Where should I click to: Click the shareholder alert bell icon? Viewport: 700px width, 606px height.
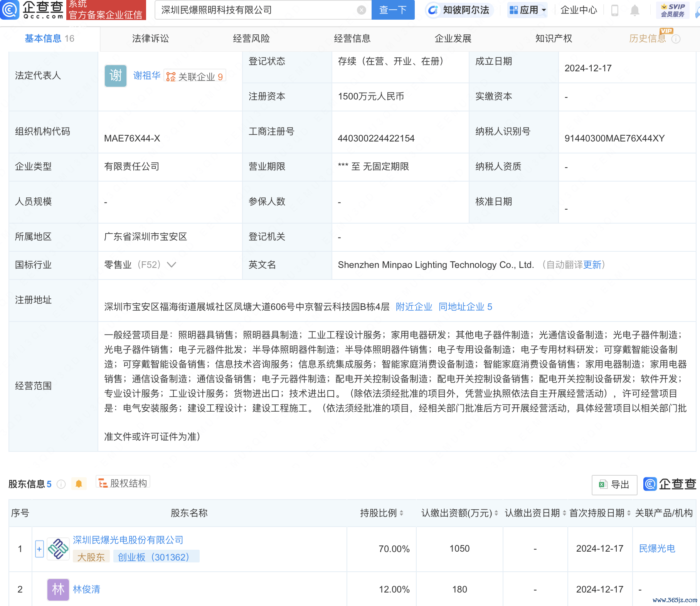click(79, 484)
